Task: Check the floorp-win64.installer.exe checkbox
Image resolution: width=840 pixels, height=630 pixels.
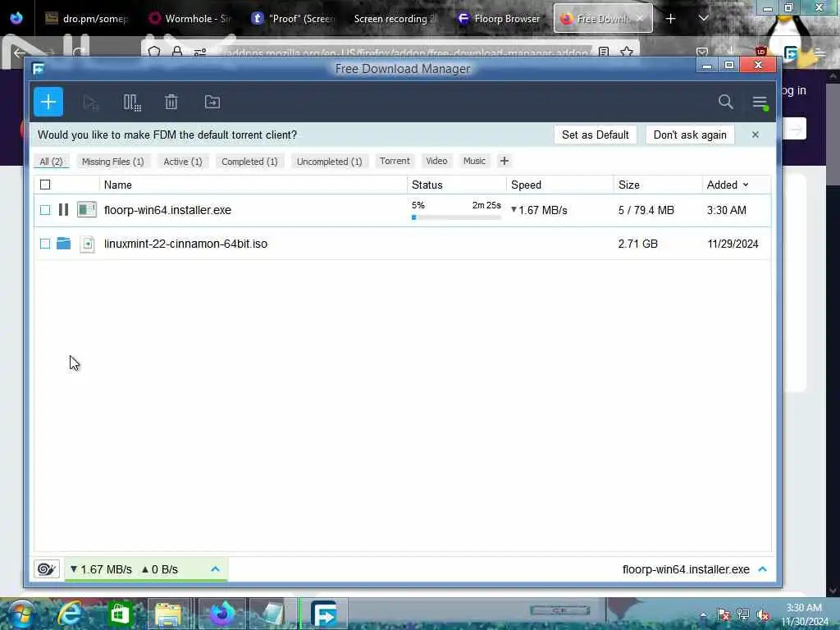Action: pos(45,210)
